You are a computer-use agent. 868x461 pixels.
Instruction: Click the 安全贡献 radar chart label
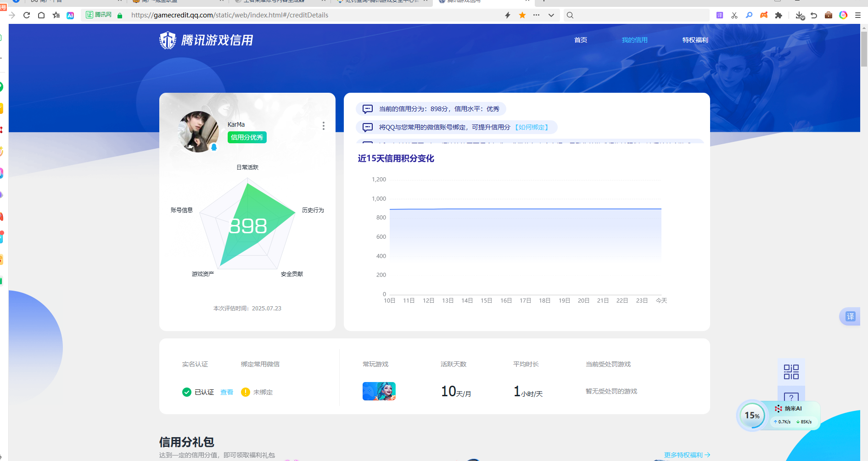(x=292, y=274)
